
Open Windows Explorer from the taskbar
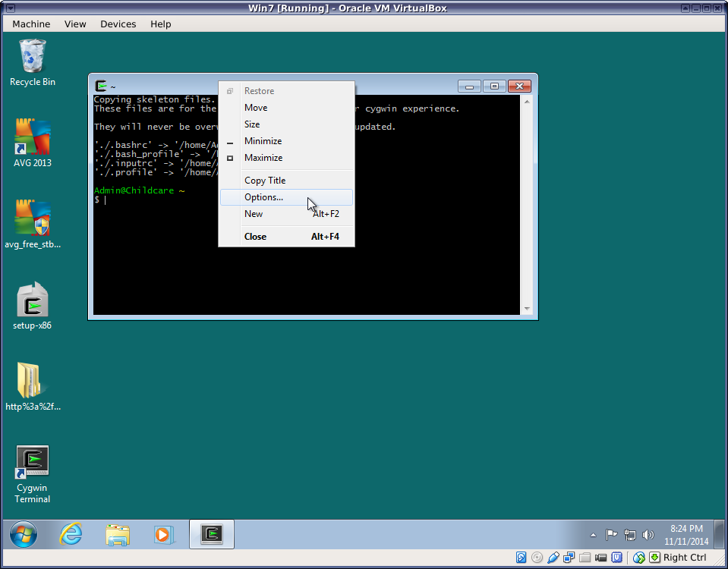[118, 535]
